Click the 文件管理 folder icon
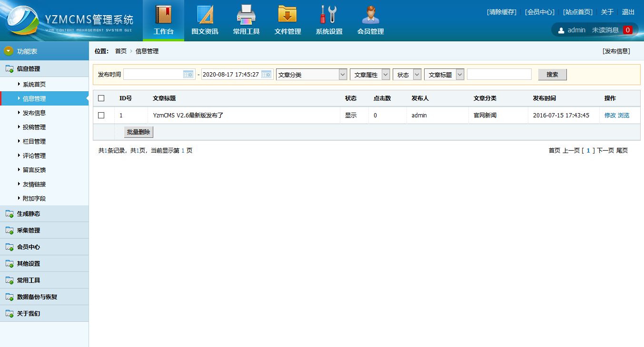 (287, 15)
